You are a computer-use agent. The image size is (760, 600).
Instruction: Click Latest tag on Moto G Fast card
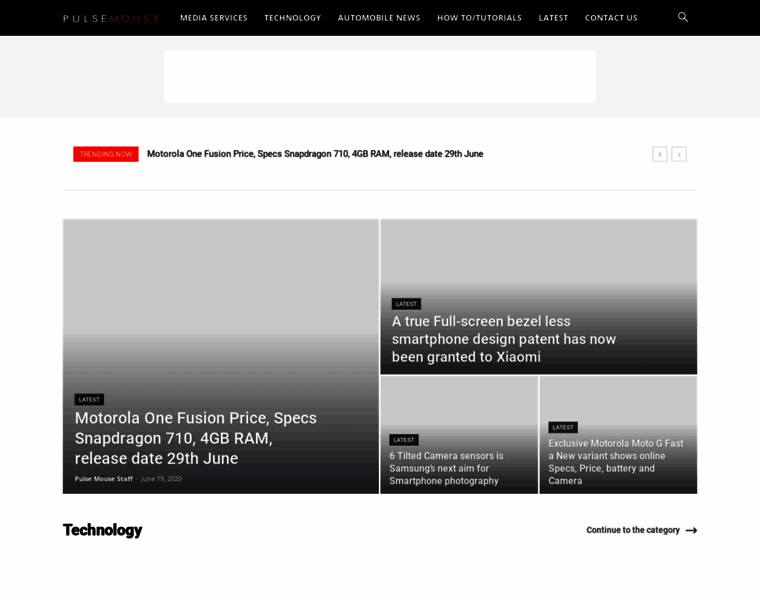tap(563, 427)
